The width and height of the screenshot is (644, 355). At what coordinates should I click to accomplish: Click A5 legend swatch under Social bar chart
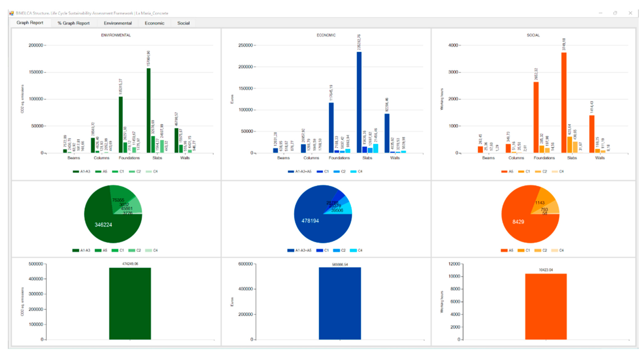(x=504, y=172)
